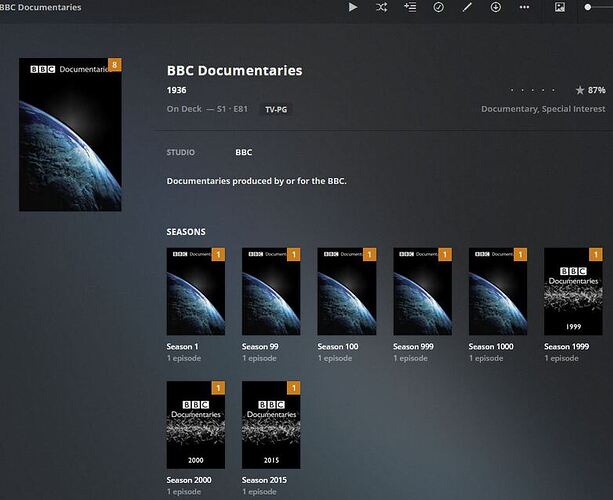Click '1 episode' under Season 1999
This screenshot has height=500, width=613.
tap(561, 358)
